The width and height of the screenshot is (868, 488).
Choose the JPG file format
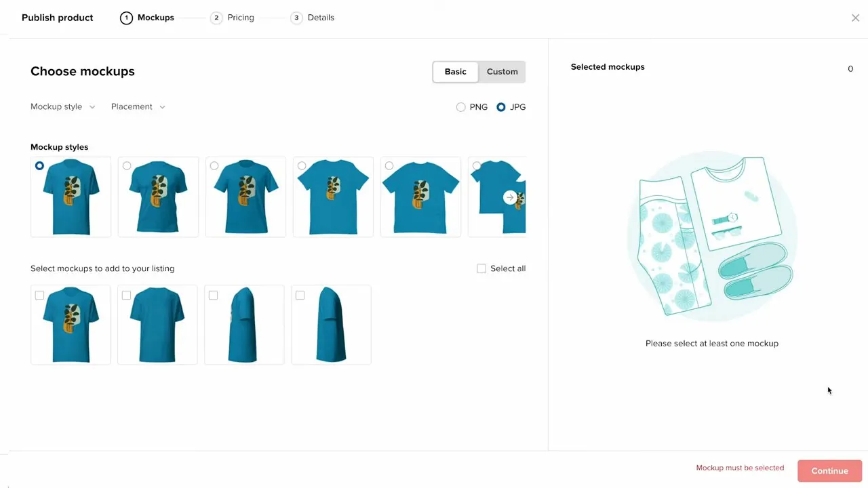(x=501, y=107)
